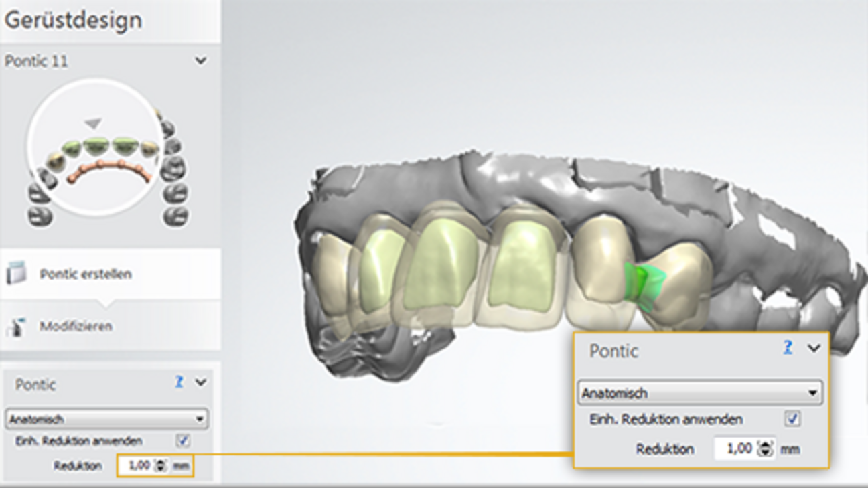The height and width of the screenshot is (488, 868).
Task: Switch to the Modifizieren step
Action: click(x=76, y=327)
